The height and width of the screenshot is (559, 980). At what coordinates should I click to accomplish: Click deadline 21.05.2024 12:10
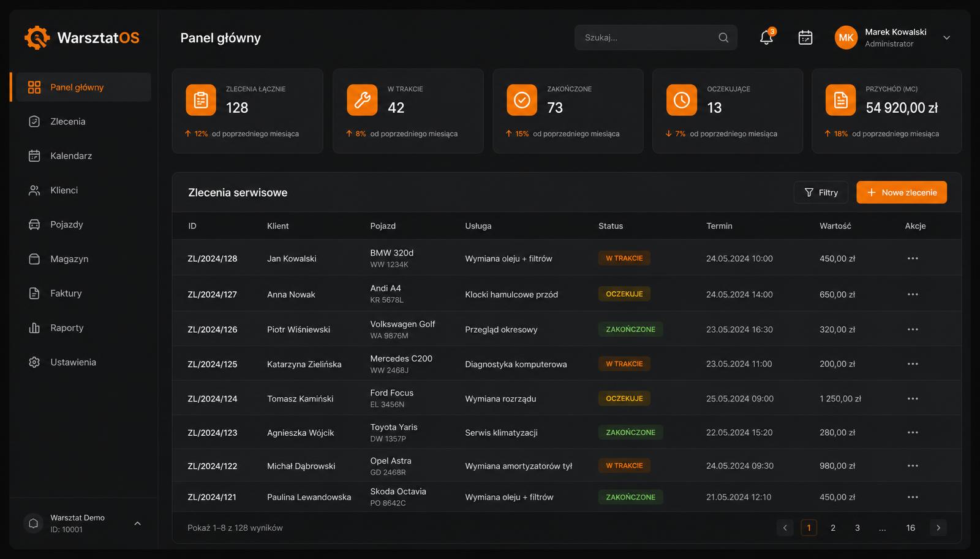(x=739, y=497)
